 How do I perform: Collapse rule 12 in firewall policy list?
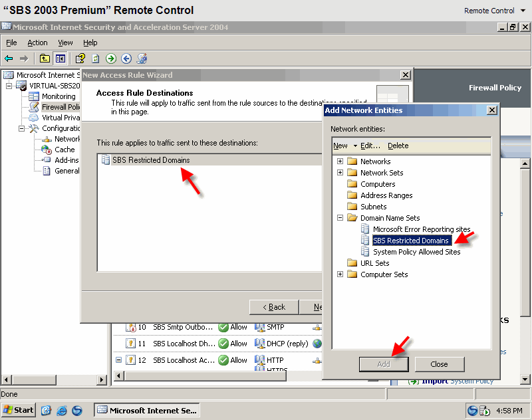[x=118, y=360]
